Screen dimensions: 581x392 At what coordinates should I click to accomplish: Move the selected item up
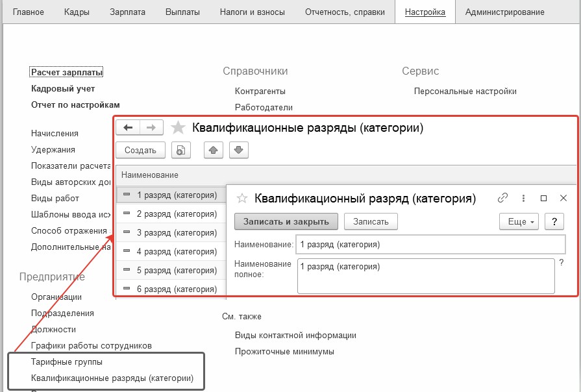click(214, 150)
